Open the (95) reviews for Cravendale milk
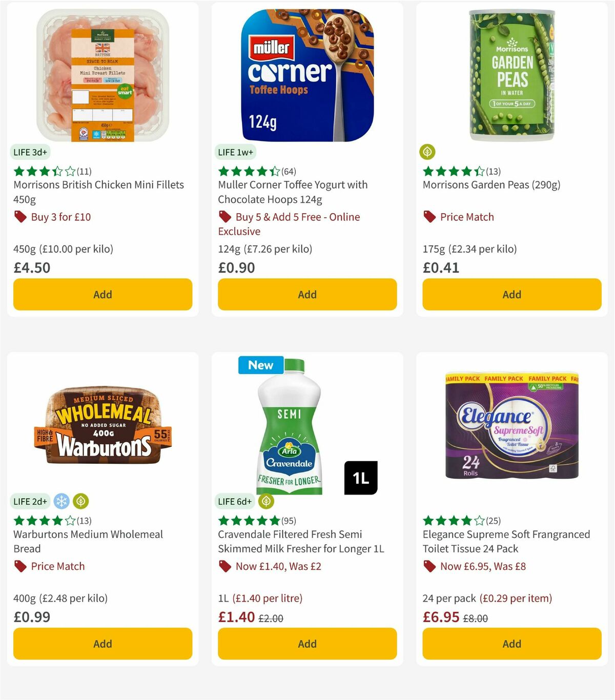The width and height of the screenshot is (615, 700). pos(288,520)
